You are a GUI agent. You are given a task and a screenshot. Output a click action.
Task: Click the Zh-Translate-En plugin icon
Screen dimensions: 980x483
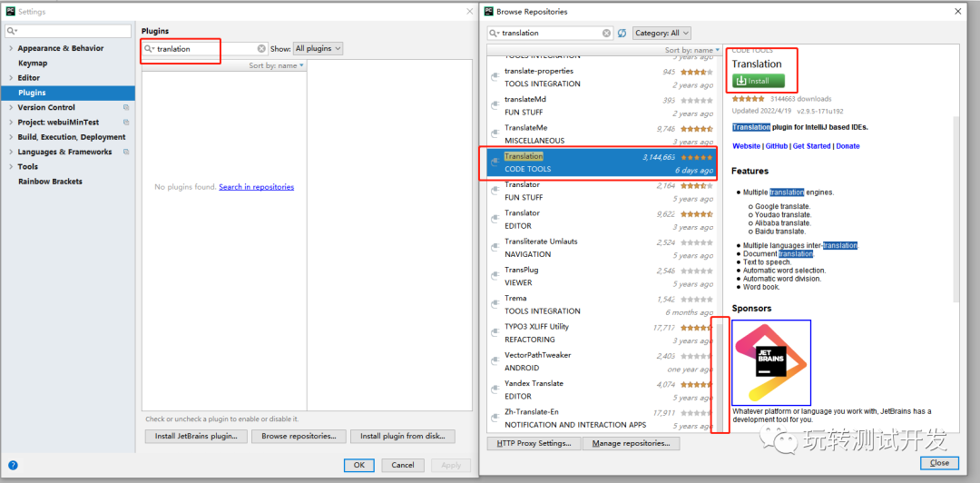[x=495, y=418]
